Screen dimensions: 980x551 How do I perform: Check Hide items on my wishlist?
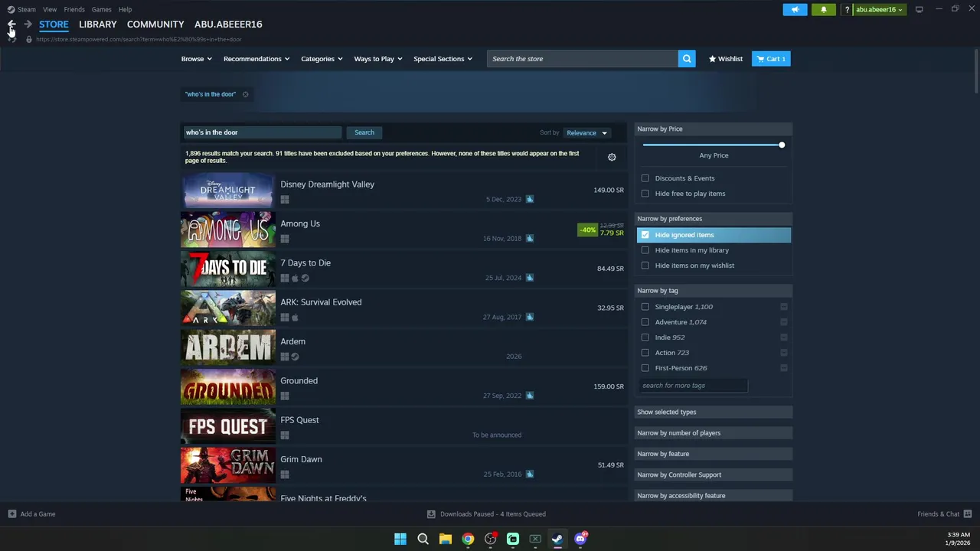tap(645, 266)
